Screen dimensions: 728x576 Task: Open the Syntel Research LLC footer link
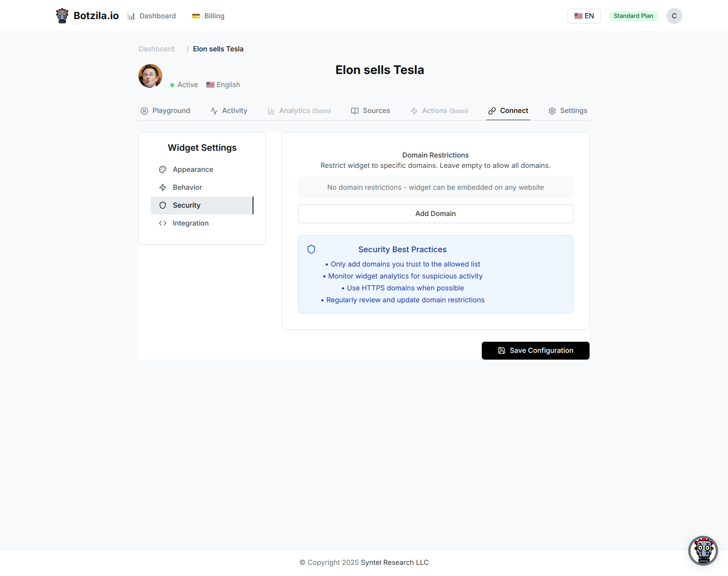395,562
